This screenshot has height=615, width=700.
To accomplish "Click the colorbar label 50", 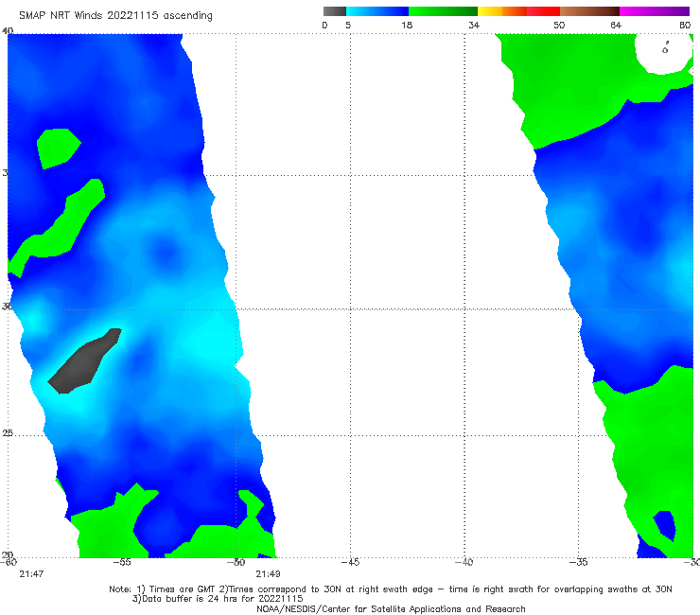I will [559, 25].
